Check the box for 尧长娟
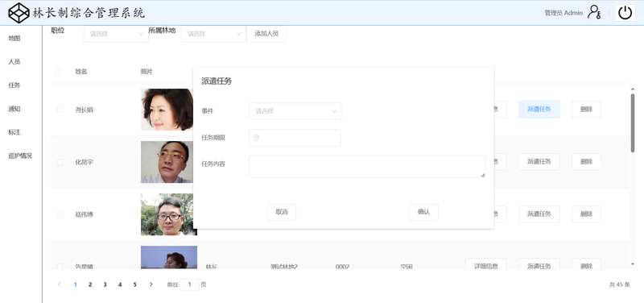 point(60,110)
